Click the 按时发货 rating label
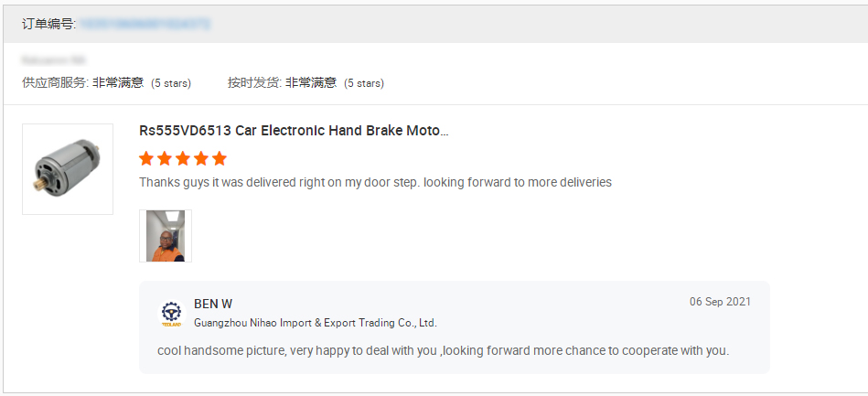 point(255,82)
